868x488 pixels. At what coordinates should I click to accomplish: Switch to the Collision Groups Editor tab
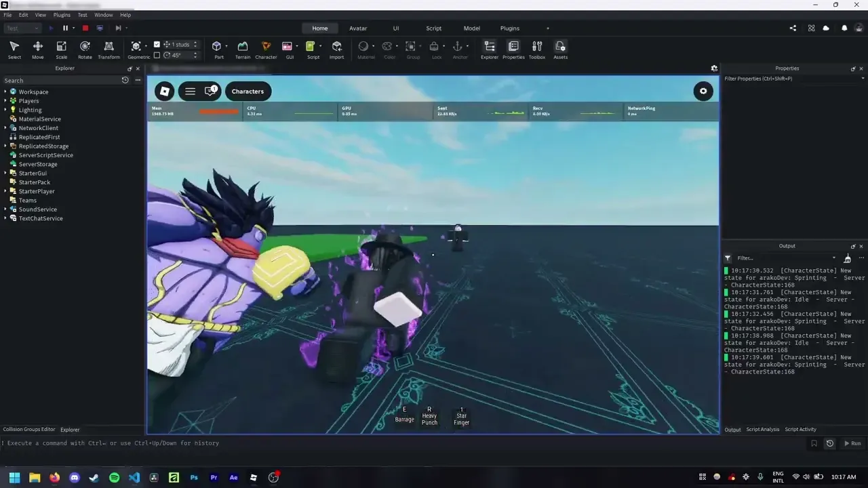click(x=29, y=430)
